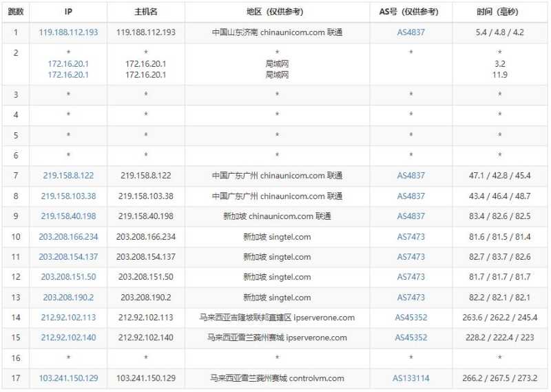Select time value 82.2 / 82.1 / 82.1
This screenshot has height=392, width=551.
click(x=500, y=298)
